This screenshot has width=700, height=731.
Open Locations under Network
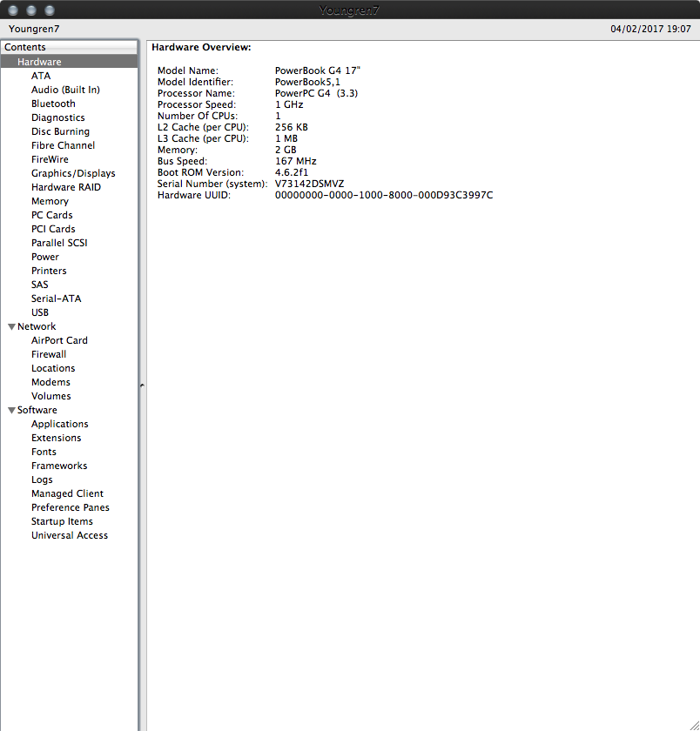pyautogui.click(x=53, y=368)
